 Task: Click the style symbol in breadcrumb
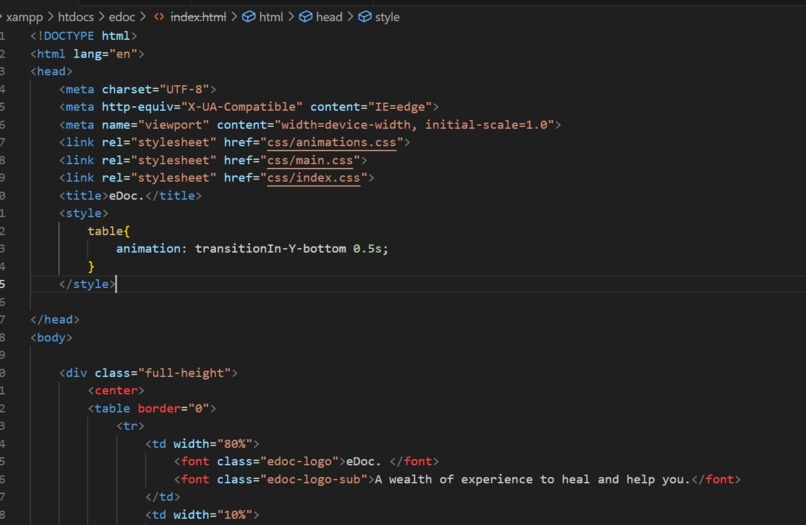tap(387, 17)
